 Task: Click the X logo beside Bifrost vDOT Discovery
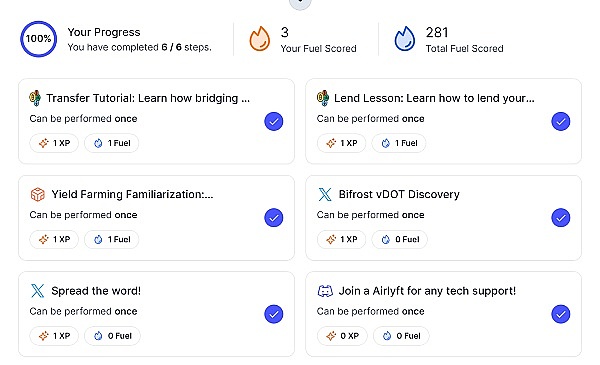(325, 194)
